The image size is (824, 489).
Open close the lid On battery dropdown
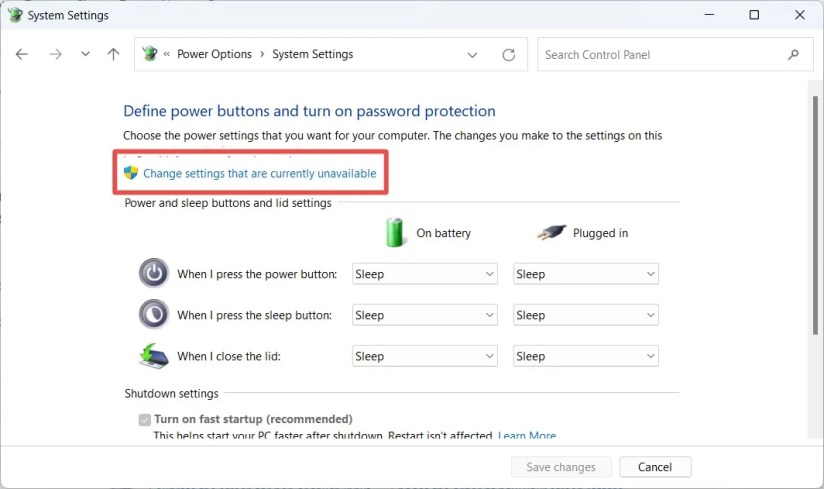click(425, 356)
